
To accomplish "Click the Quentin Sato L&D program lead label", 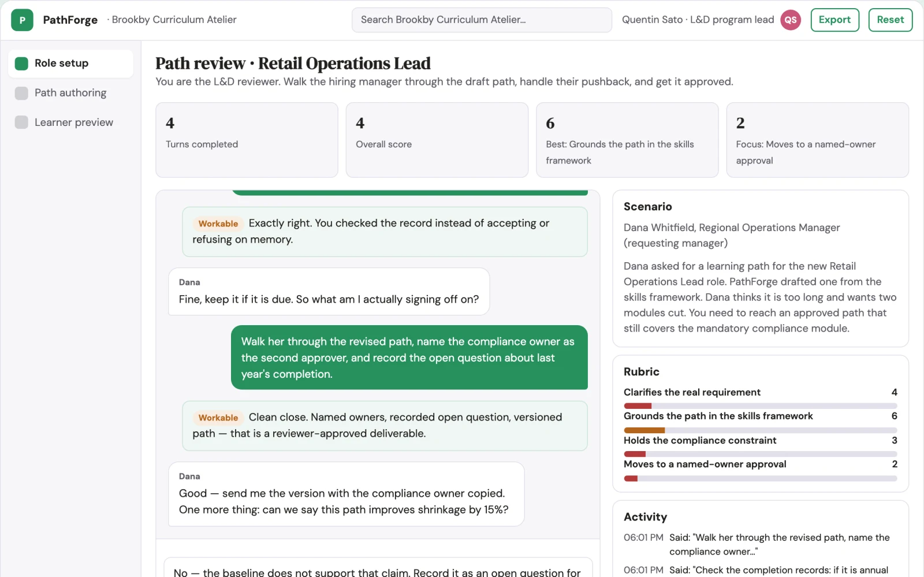I will tap(698, 20).
